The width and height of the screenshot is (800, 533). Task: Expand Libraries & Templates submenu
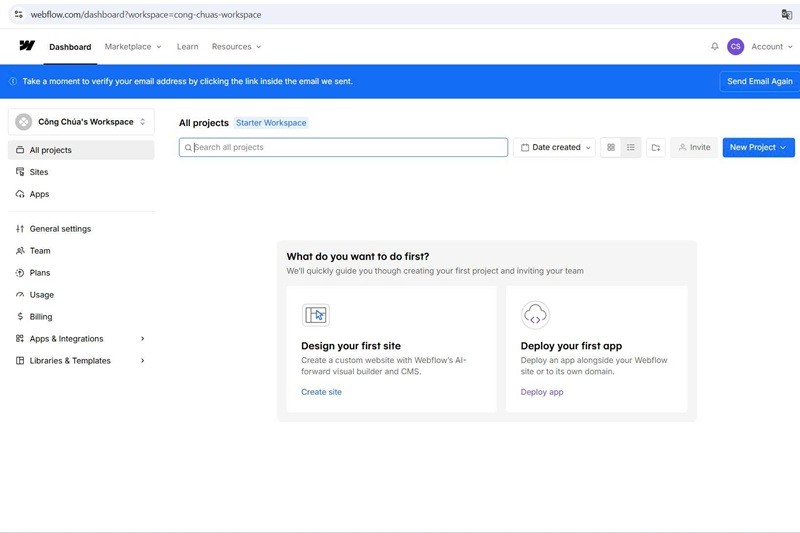[81, 360]
